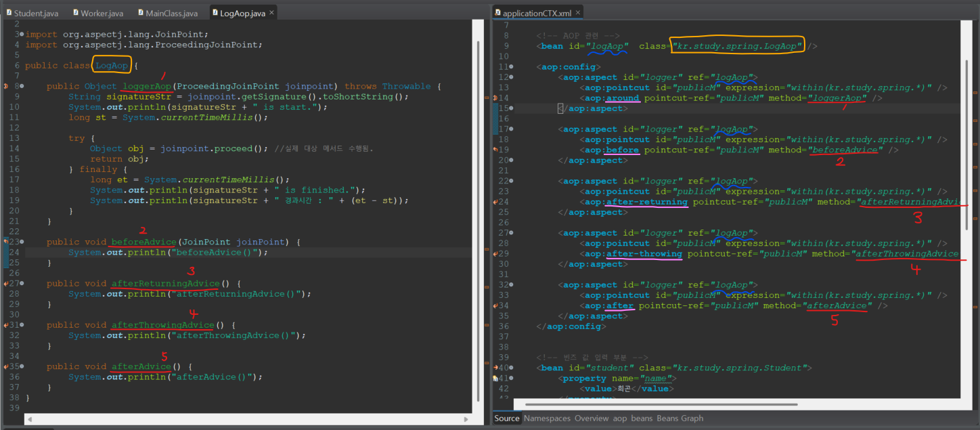Collapse the aop:config element at XML line 11

(511, 67)
